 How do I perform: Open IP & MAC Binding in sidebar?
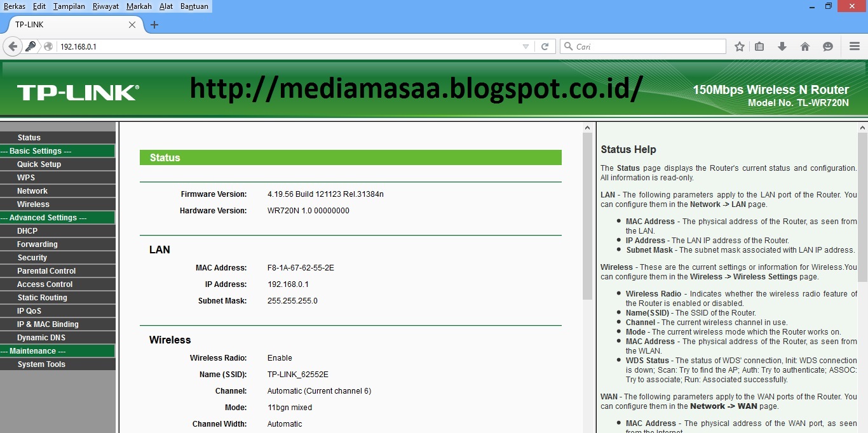(58, 324)
